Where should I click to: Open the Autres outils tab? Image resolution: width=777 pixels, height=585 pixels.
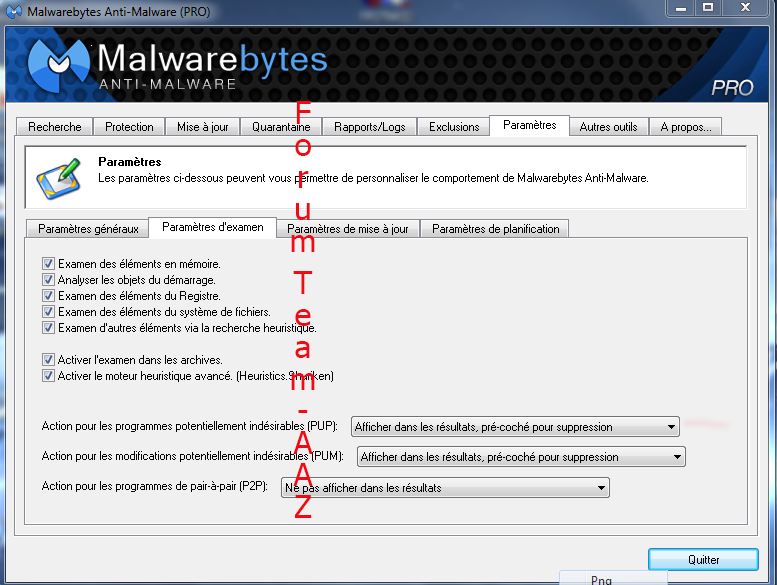609,127
